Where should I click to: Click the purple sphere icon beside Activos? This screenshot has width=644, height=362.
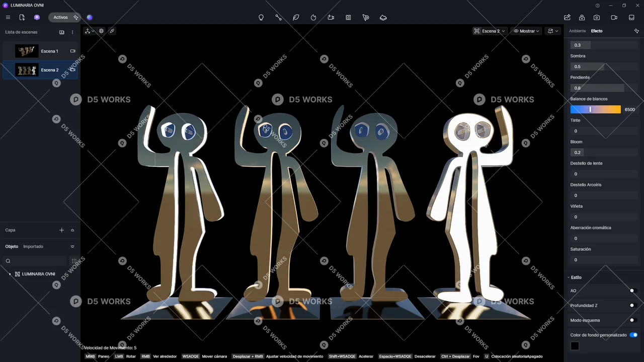(90, 17)
